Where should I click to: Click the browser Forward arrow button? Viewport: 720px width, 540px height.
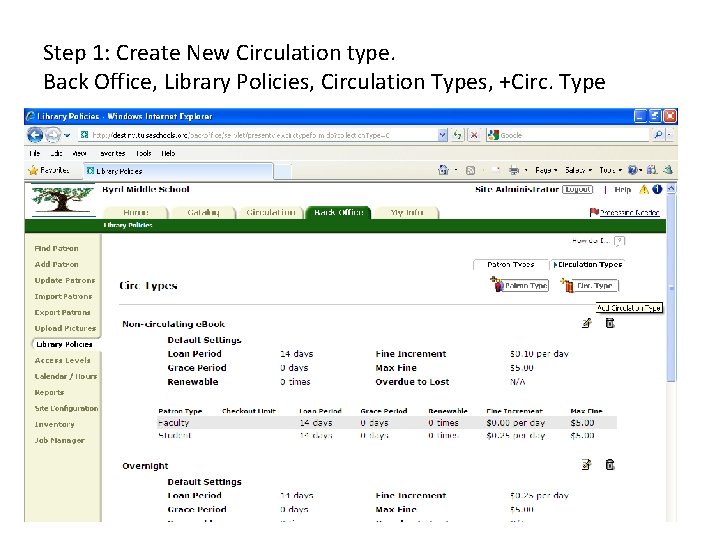[52, 135]
